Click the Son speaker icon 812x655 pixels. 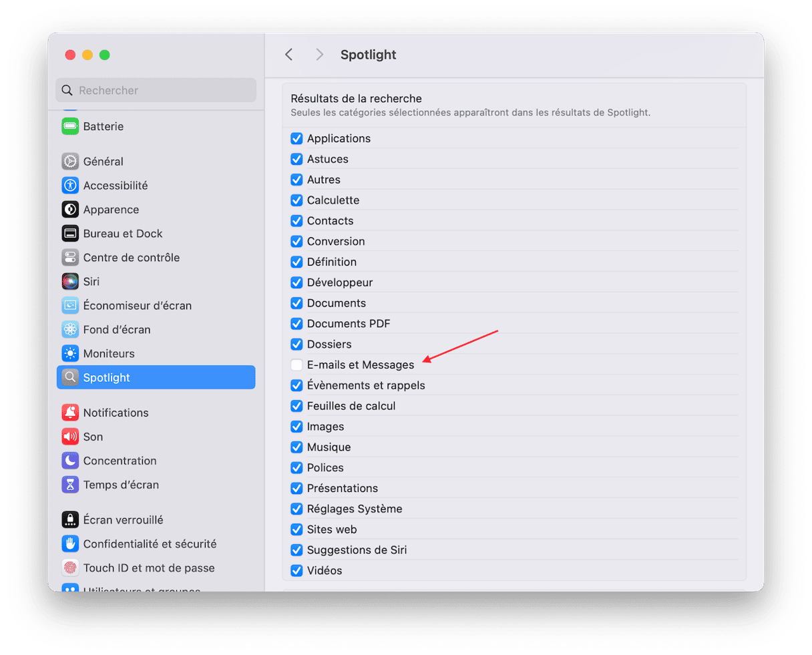click(x=70, y=437)
